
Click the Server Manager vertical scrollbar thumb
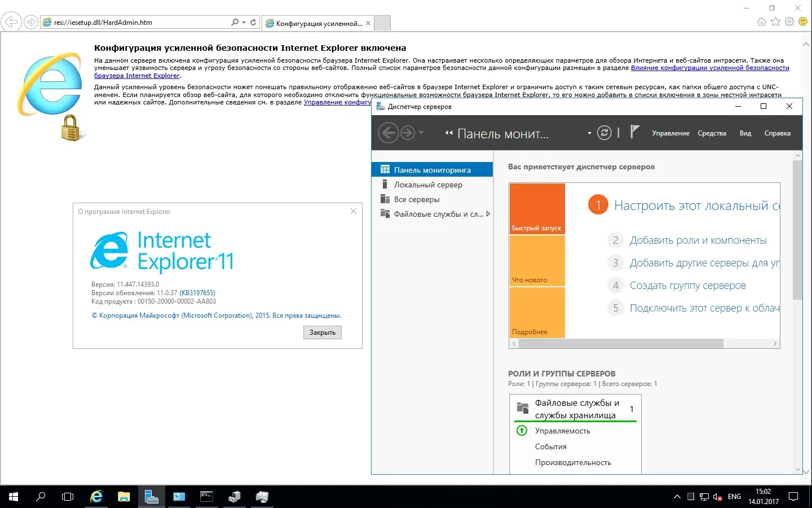(x=797, y=230)
